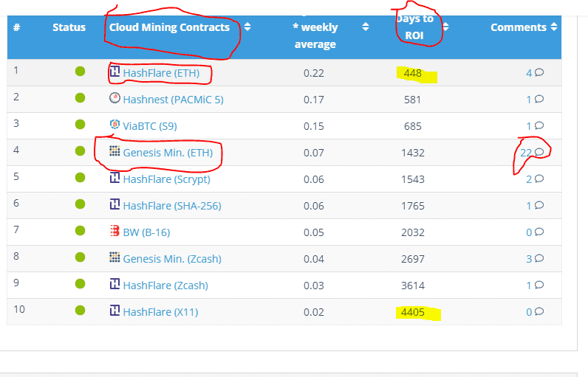Viewport: 588px width, 377px height.
Task: Open the HashFlare (Scrypt) contract link
Action: tap(166, 179)
